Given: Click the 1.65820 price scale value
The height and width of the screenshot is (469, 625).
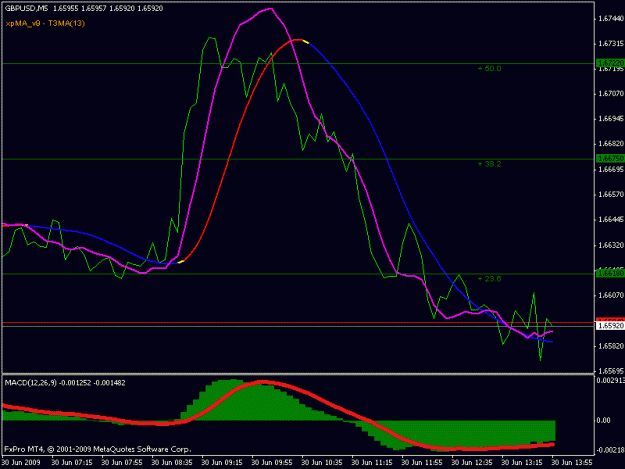Looking at the screenshot, I should (611, 346).
